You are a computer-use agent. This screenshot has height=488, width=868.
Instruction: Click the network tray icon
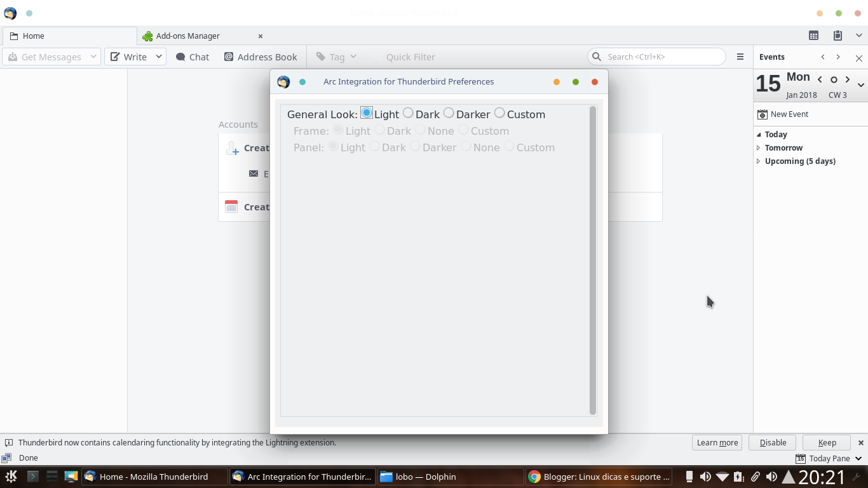pyautogui.click(x=722, y=477)
